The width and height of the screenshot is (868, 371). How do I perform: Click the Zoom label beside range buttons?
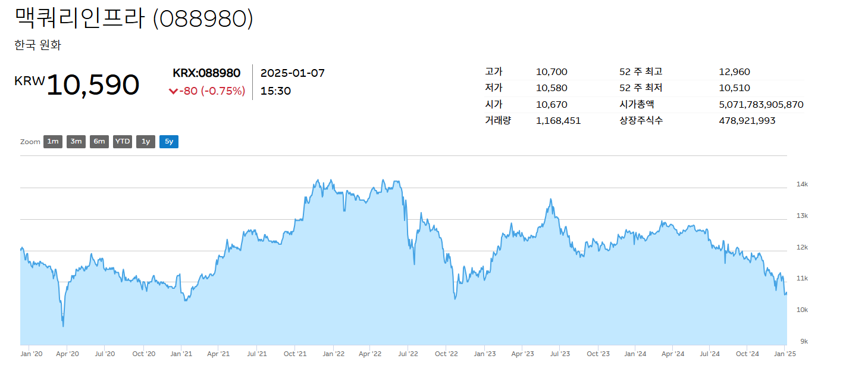30,142
